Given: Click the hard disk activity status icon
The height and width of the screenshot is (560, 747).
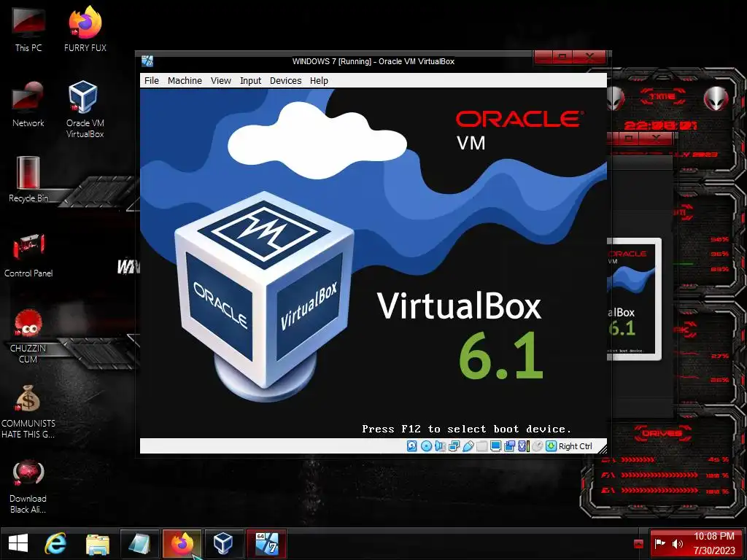Looking at the screenshot, I should tap(412, 446).
